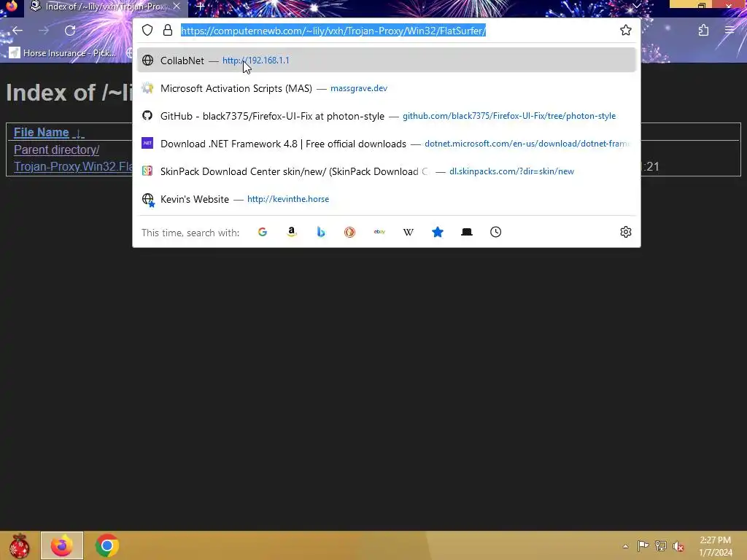The image size is (747, 560).
Task: Choose GitHub Firefox-UI-Fix suggestion
Action: pyautogui.click(x=386, y=116)
